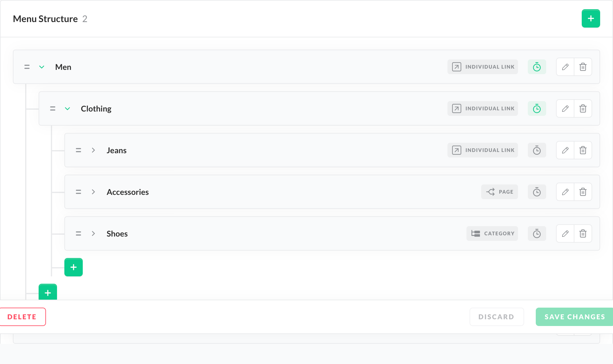613x364 pixels.
Task: Collapse the Clothing submenu
Action: pos(67,108)
